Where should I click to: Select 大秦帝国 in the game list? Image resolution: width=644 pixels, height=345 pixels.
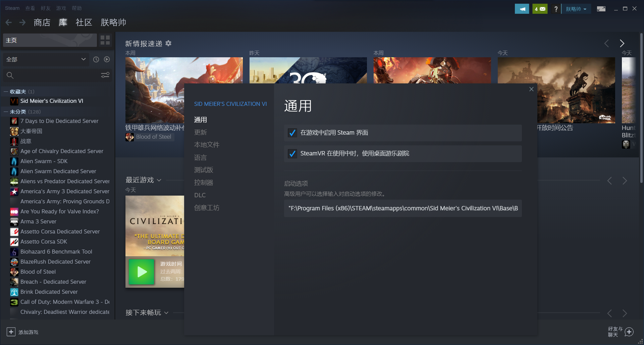pos(31,131)
